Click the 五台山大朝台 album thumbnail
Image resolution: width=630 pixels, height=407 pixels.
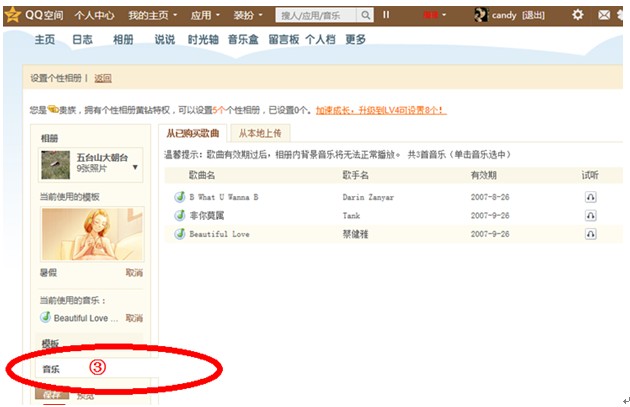click(x=55, y=165)
